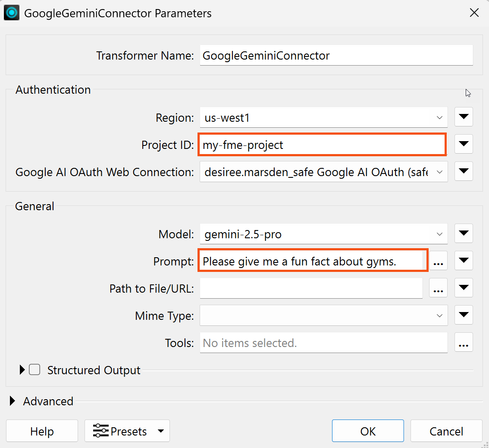489x448 pixels.
Task: Click the GoogleGeminiConnector app icon in title bar
Action: pyautogui.click(x=12, y=13)
